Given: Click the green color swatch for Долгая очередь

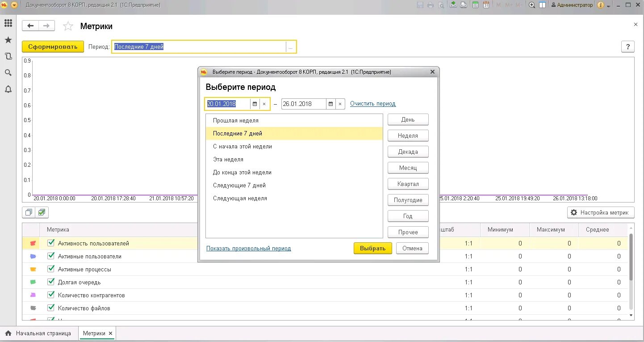Looking at the screenshot, I should click(x=33, y=283).
